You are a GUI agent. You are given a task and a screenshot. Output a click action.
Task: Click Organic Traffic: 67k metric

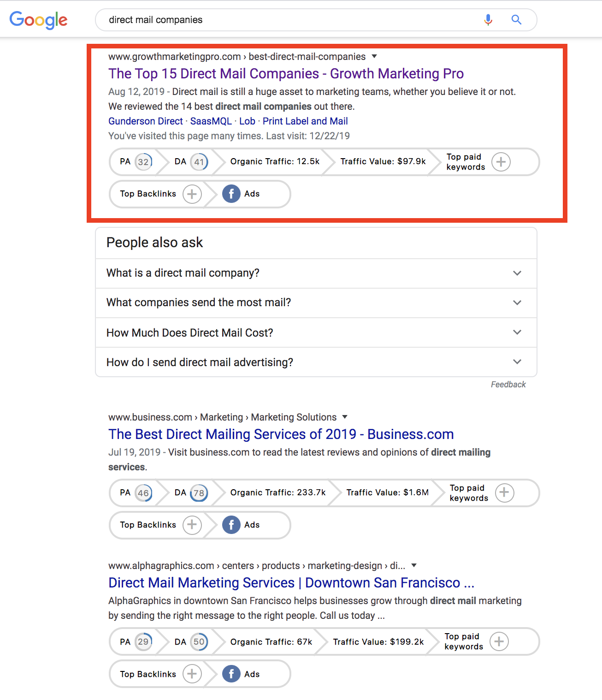[271, 642]
